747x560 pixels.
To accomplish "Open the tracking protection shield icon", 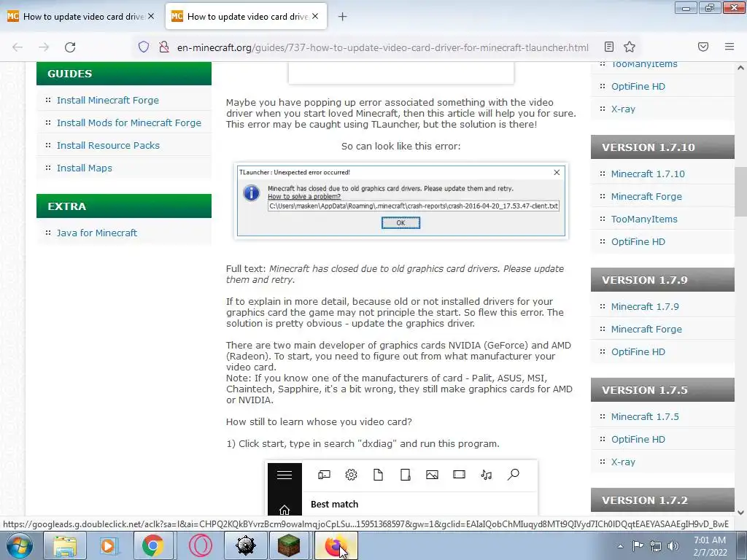I will click(144, 47).
